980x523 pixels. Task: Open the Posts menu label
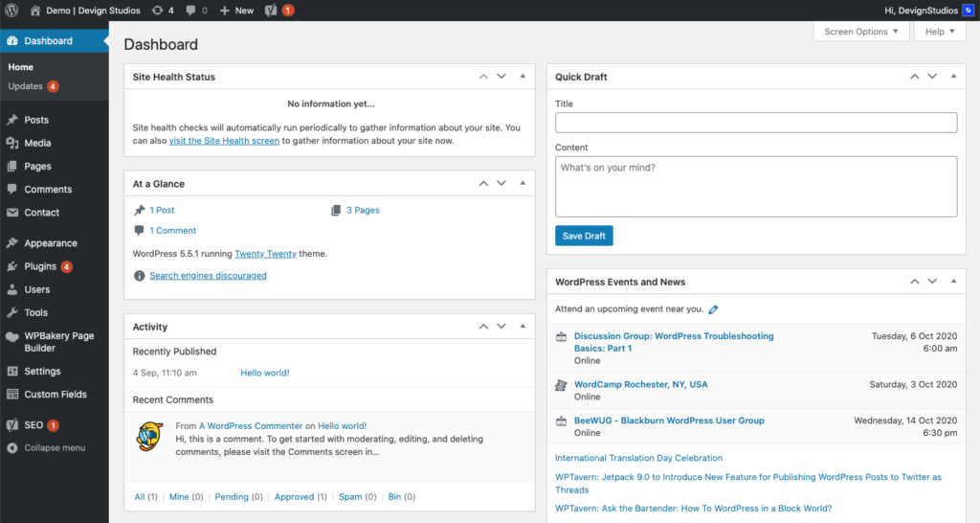(36, 120)
